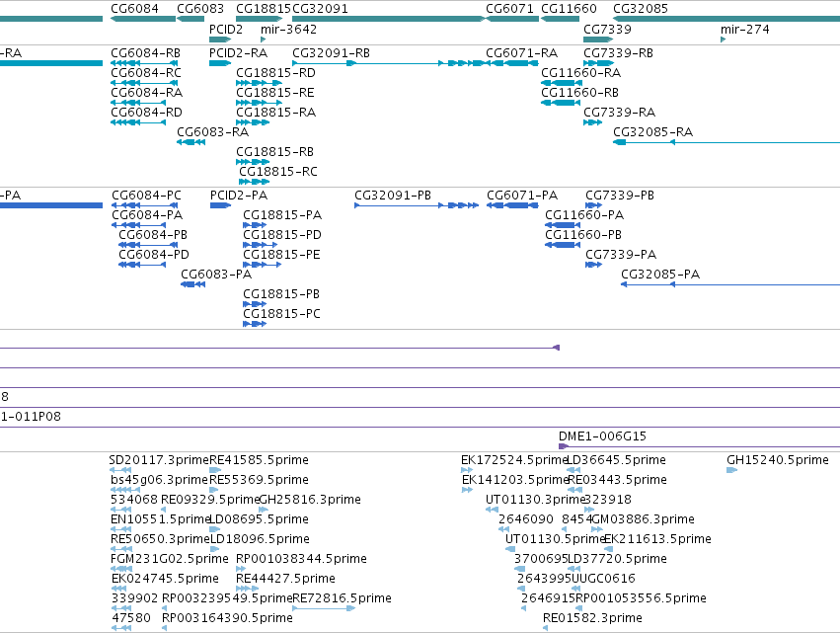Click protein CG18815-PD
Screen dimensions: 840x633
282,235
